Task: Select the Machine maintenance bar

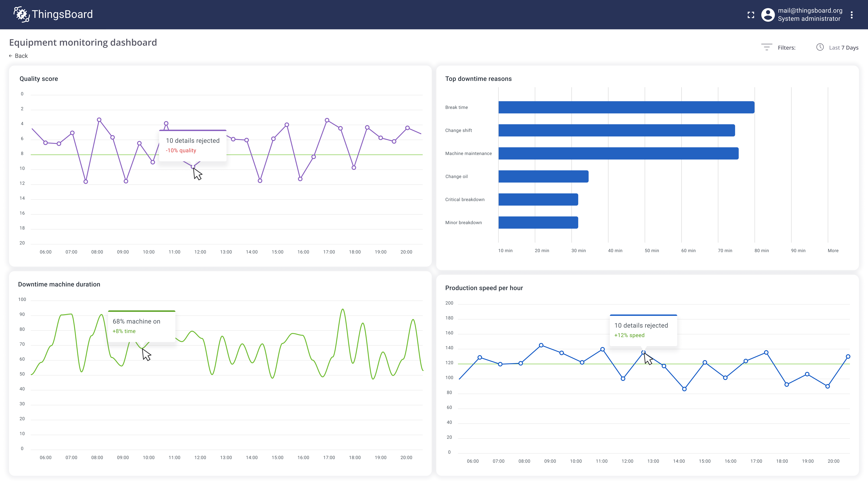Action: coord(618,153)
